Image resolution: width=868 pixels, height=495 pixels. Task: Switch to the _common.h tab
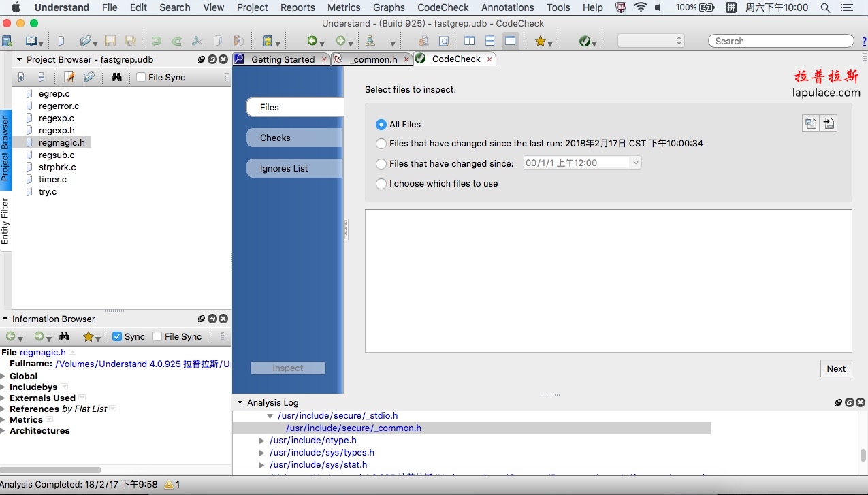tap(372, 59)
